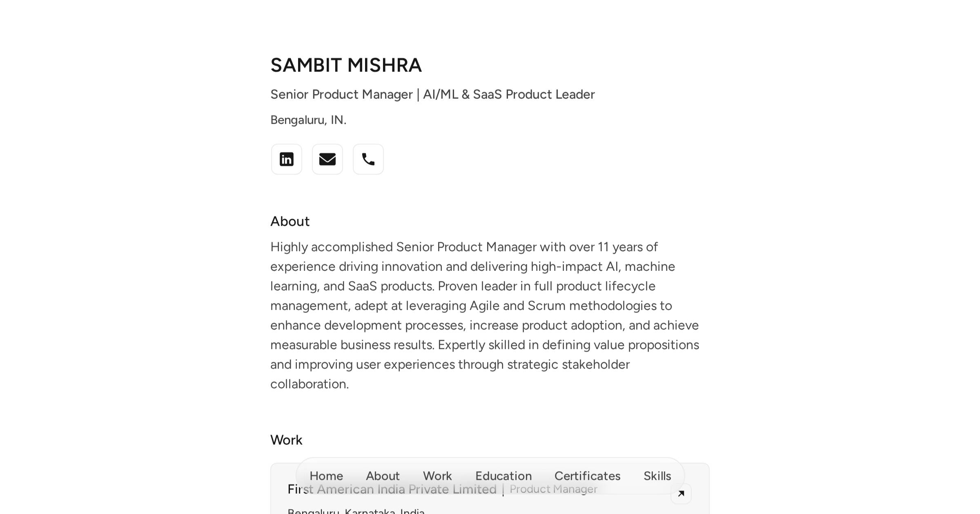Click the SAMBIT MISHRA name heading
This screenshot has height=514, width=980.
pyautogui.click(x=346, y=64)
